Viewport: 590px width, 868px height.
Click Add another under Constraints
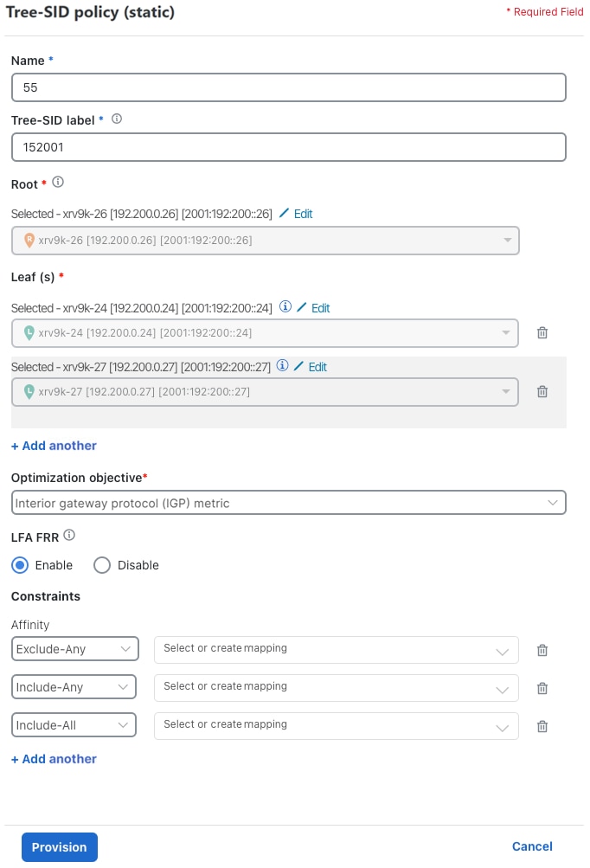53,758
